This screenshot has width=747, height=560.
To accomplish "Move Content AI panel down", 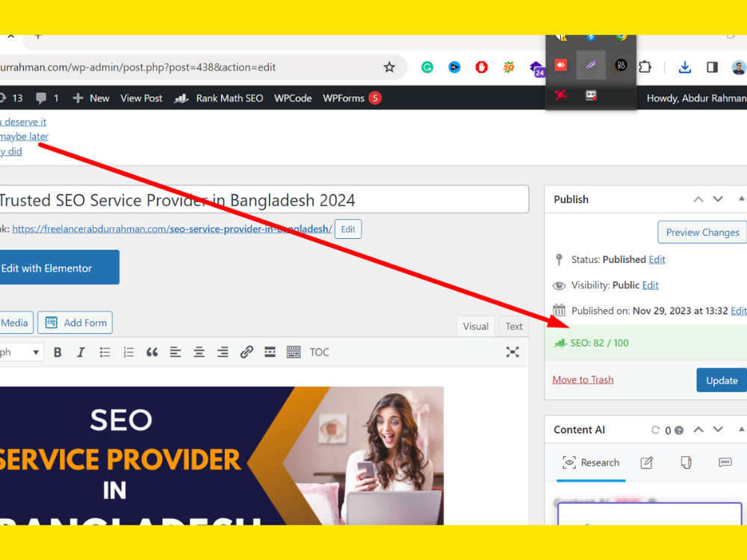I will [x=718, y=429].
